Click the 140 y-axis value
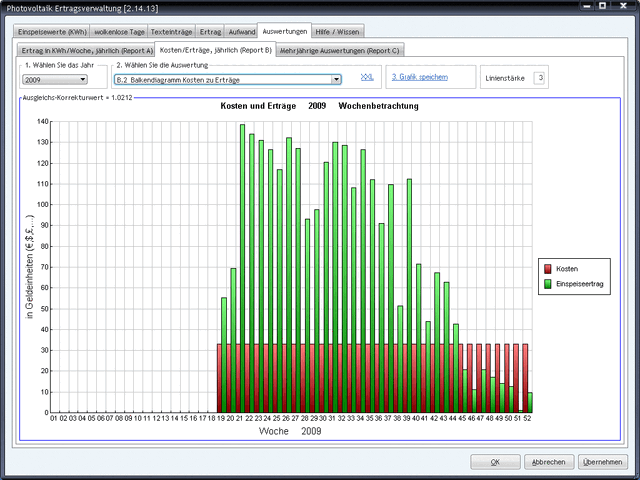Viewport: 640px width, 480px height. 42,121
